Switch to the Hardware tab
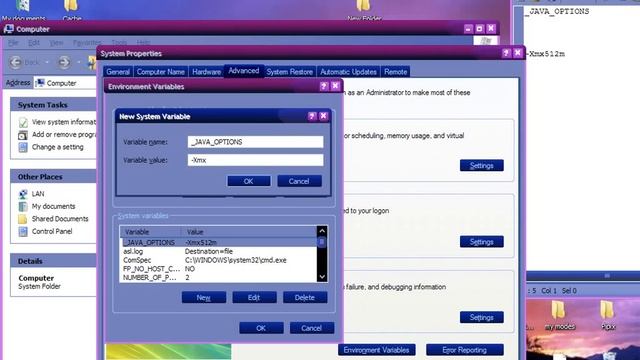Screen dimensions: 640x360 pyautogui.click(x=207, y=72)
